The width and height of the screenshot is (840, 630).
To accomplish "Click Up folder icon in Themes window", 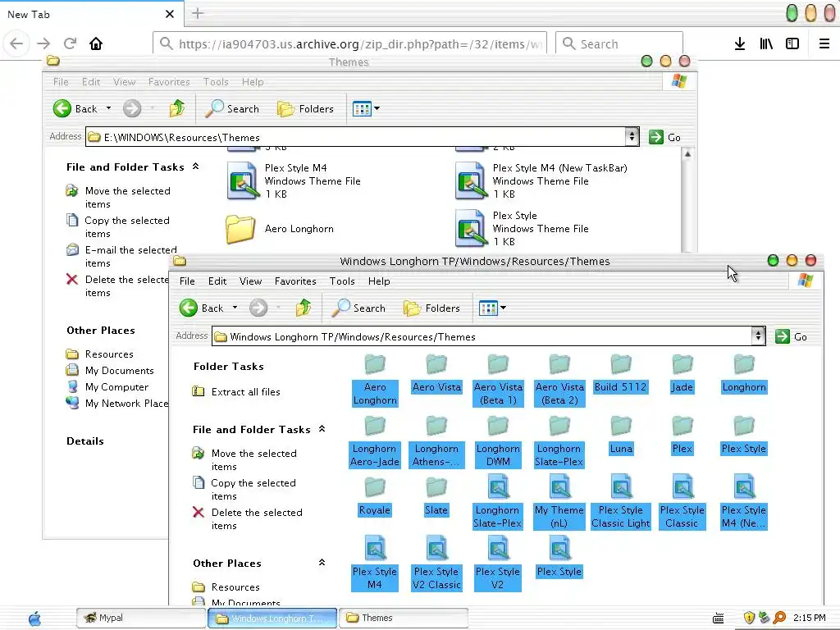I will [x=177, y=109].
